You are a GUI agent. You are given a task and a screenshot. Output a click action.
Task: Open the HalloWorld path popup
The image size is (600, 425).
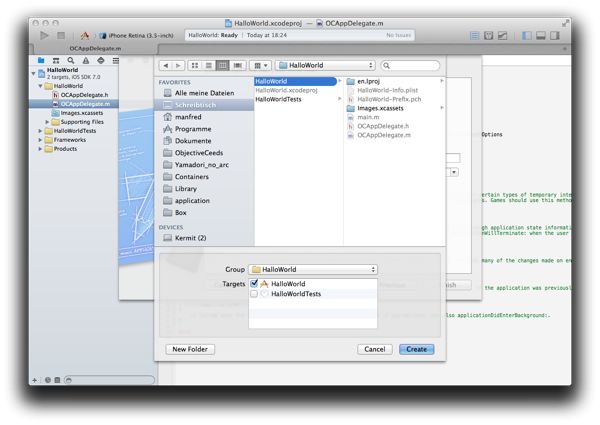click(325, 65)
